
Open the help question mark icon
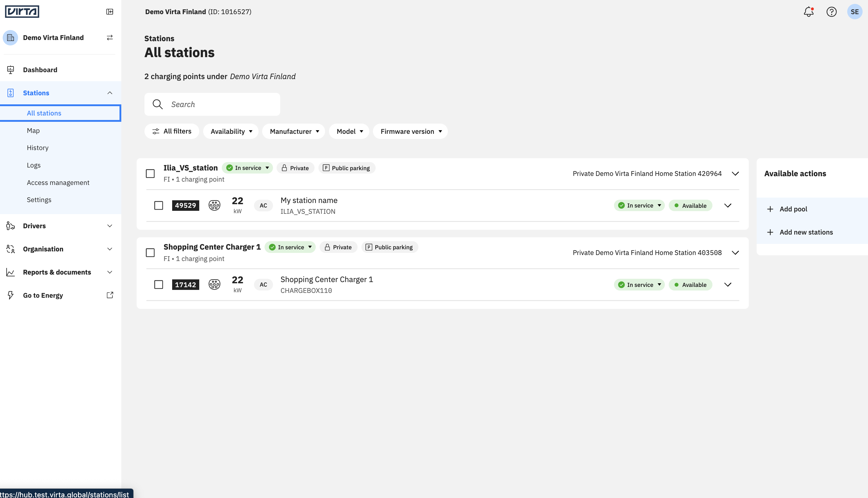pos(831,12)
